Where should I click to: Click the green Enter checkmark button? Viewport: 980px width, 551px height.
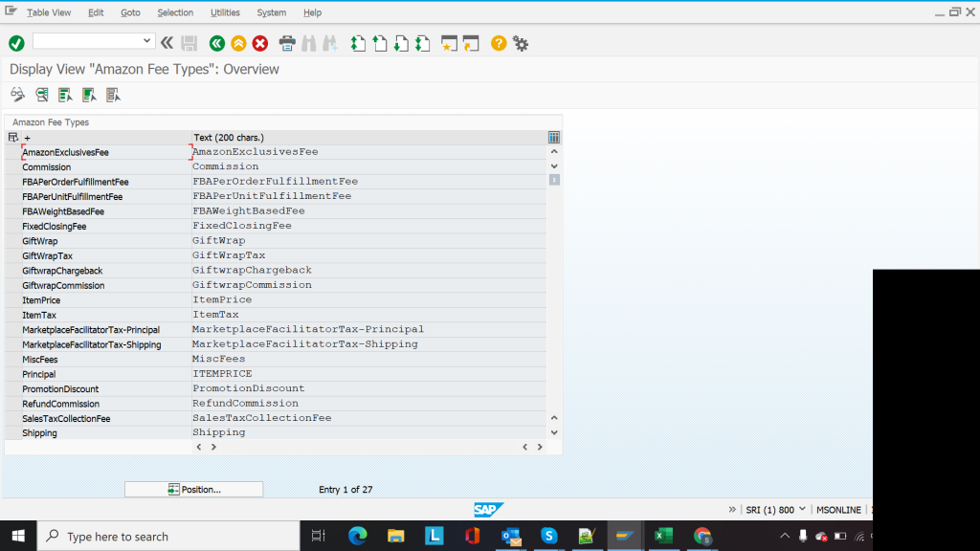(x=16, y=43)
